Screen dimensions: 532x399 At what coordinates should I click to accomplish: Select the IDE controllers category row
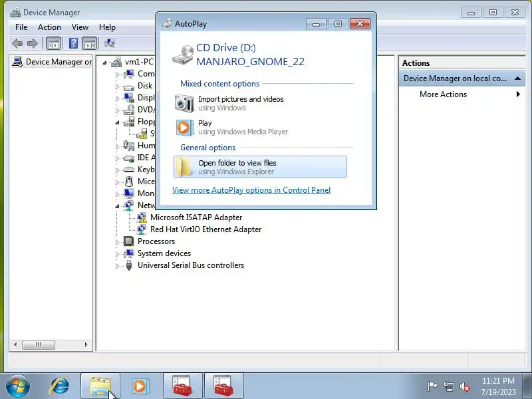coord(139,158)
